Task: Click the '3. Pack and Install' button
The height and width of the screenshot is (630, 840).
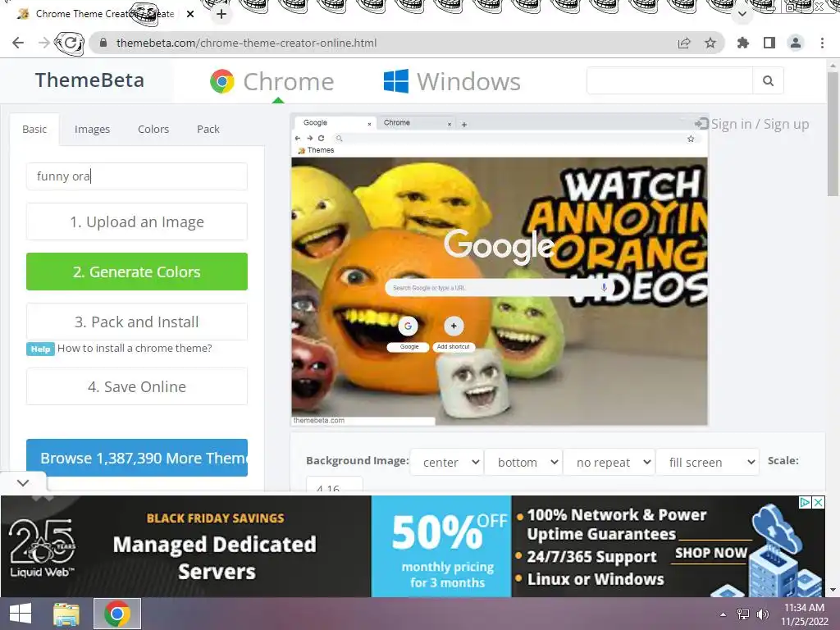Action: coord(137,322)
